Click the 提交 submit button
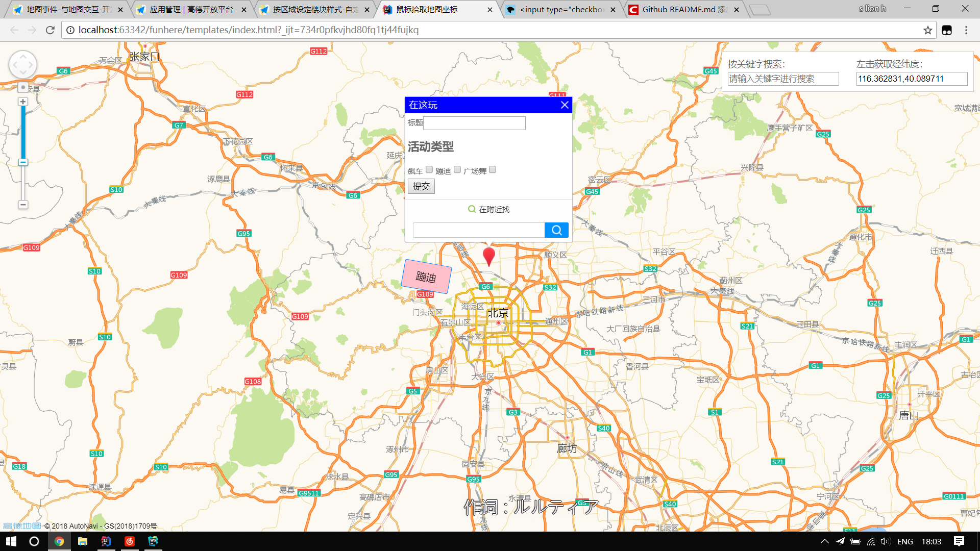 click(421, 186)
